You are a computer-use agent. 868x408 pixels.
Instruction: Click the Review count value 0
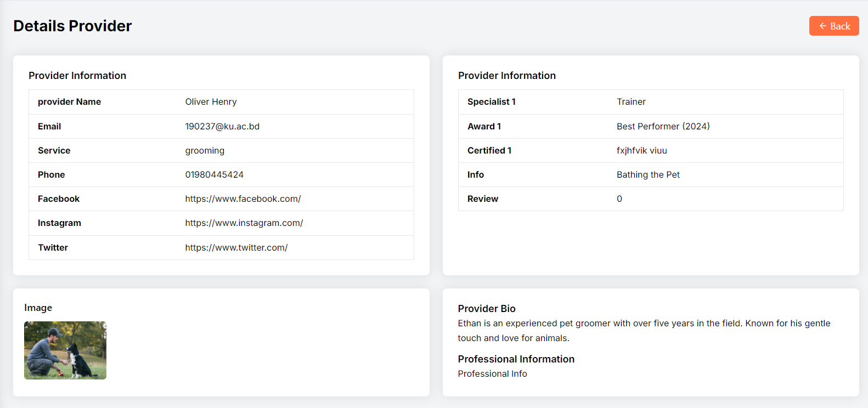click(x=619, y=199)
